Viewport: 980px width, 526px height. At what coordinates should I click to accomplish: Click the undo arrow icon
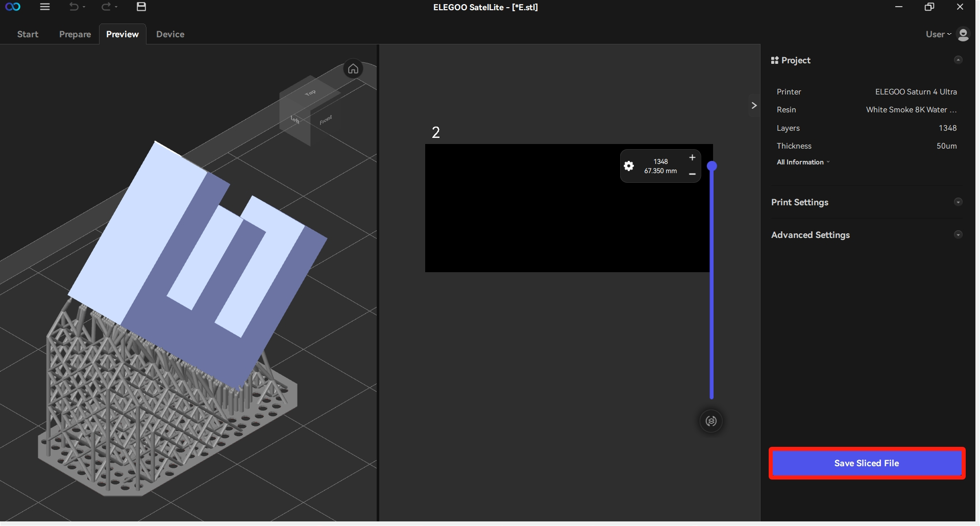[74, 7]
